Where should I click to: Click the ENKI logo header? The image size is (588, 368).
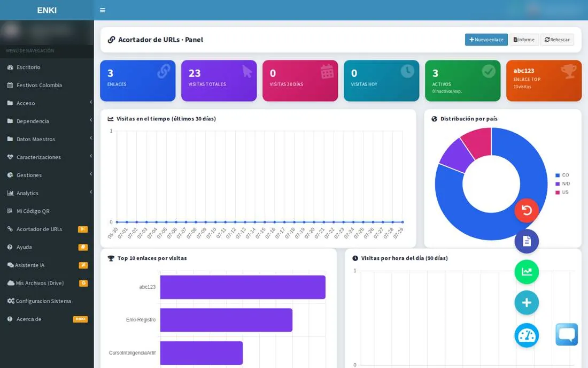(x=47, y=10)
